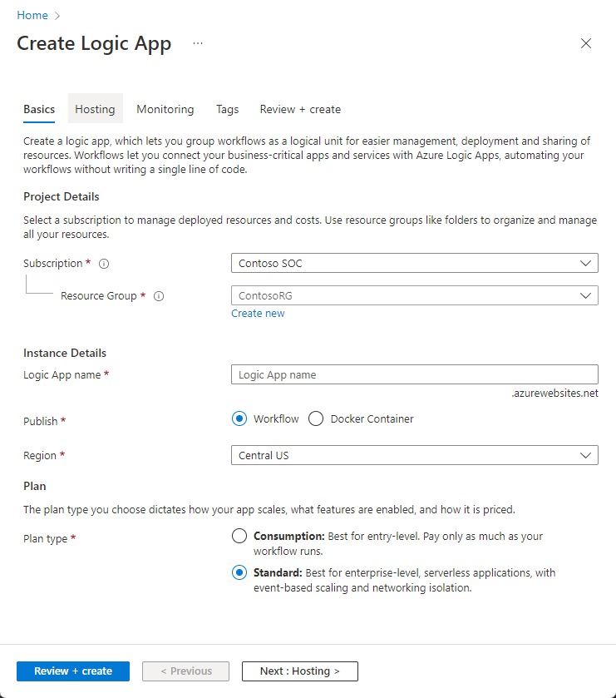Choose the Consumption plan type
The height and width of the screenshot is (698, 616).
coord(239,536)
